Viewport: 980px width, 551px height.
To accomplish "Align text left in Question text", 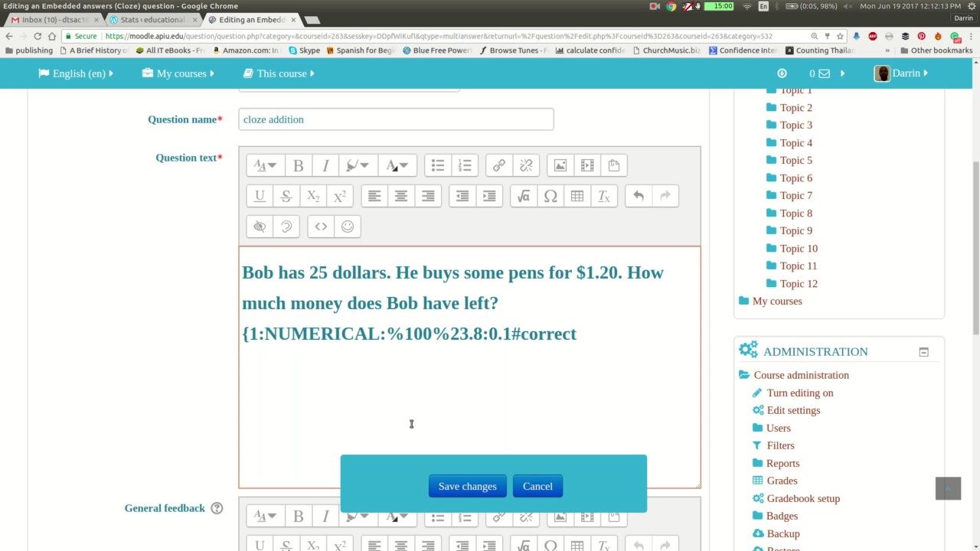I will point(374,196).
